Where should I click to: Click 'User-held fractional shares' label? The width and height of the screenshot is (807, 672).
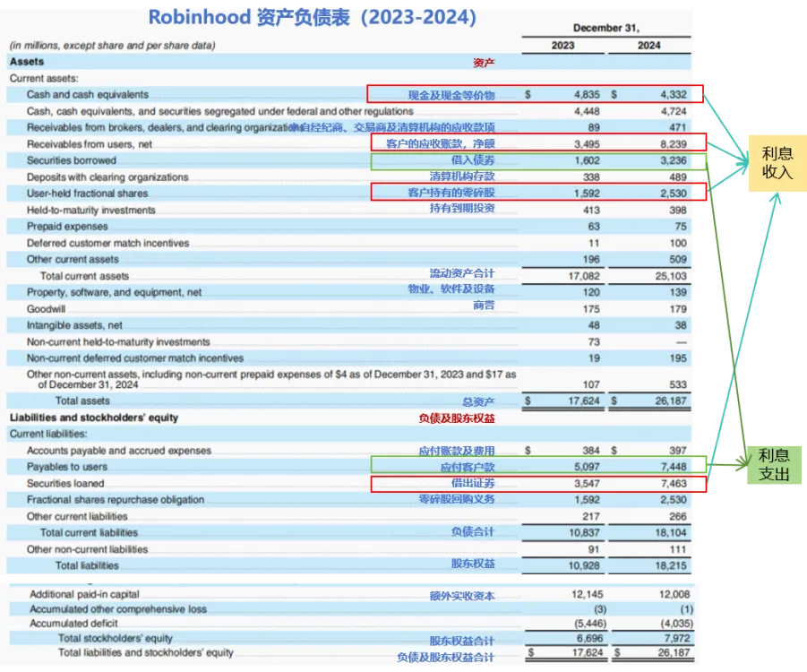pyautogui.click(x=88, y=194)
